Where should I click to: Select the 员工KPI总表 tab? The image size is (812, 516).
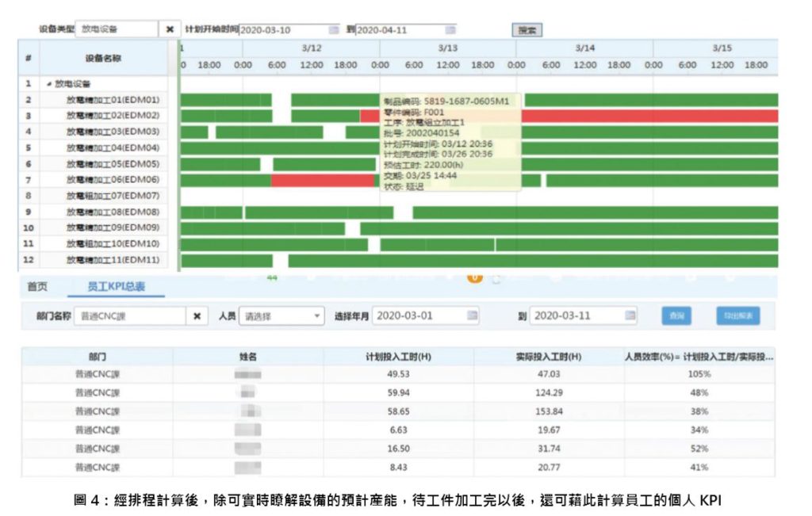click(x=116, y=287)
